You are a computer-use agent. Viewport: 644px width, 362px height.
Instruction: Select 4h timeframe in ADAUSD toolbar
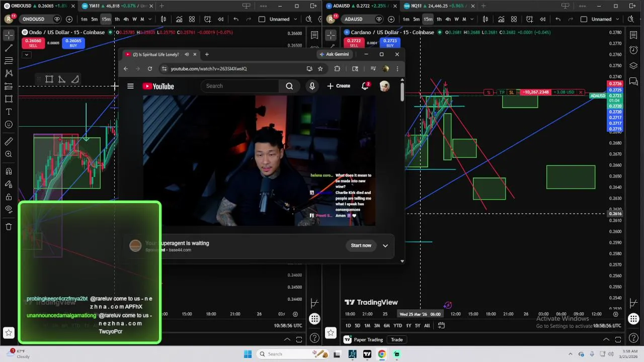click(x=448, y=19)
